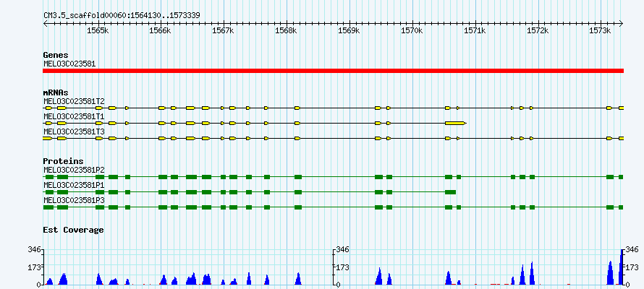The image size is (644, 289).
Task: Click the CM3.5_scaffold00060 coordinate range label
Action: click(x=122, y=15)
